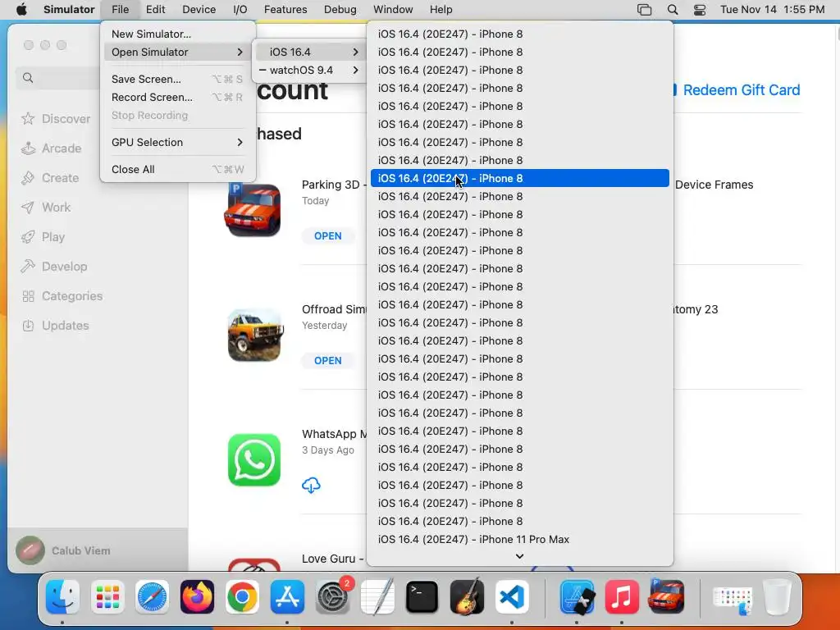Open the Create section in App Store sidebar
The height and width of the screenshot is (630, 840).
point(50,177)
